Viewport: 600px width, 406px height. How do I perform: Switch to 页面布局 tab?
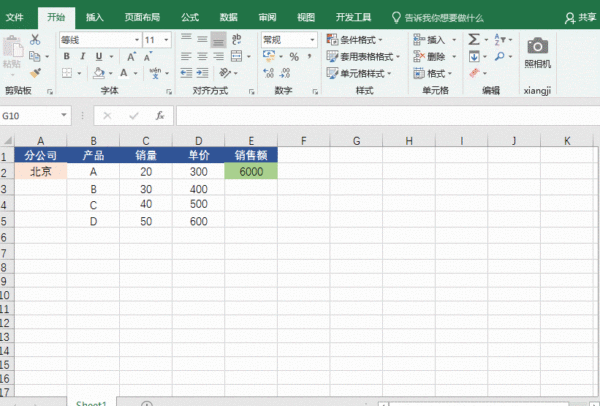coord(142,17)
